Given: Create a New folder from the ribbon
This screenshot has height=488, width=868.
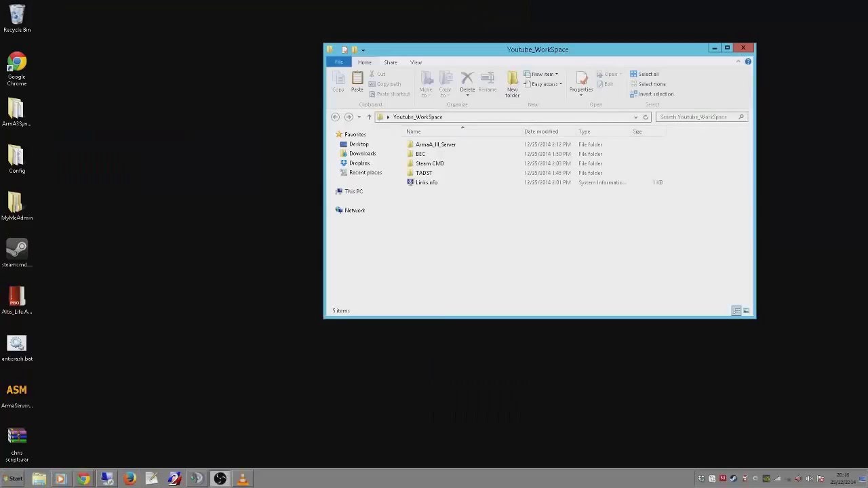Looking at the screenshot, I should click(512, 84).
